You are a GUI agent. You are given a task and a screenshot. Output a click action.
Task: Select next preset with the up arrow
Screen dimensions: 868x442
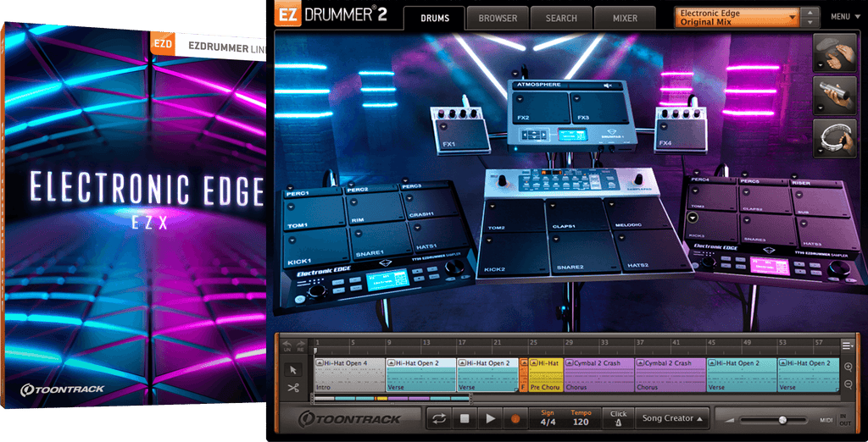point(810,13)
